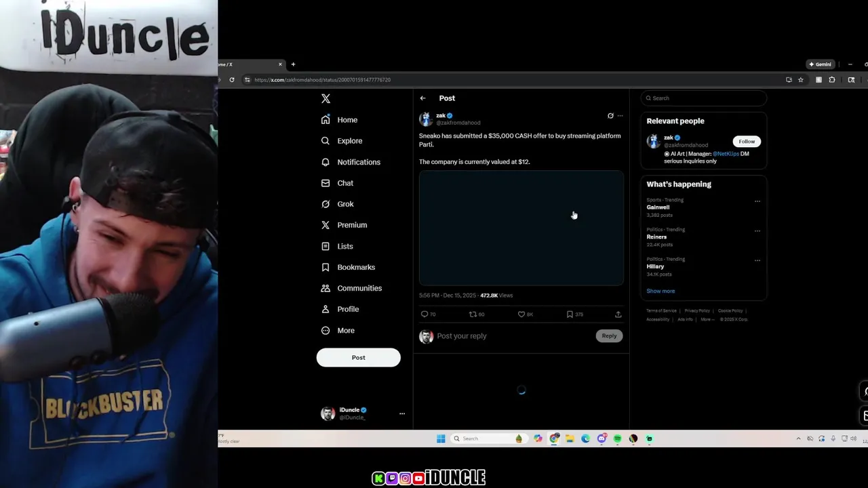Click the Lists icon in sidebar

[x=325, y=246]
